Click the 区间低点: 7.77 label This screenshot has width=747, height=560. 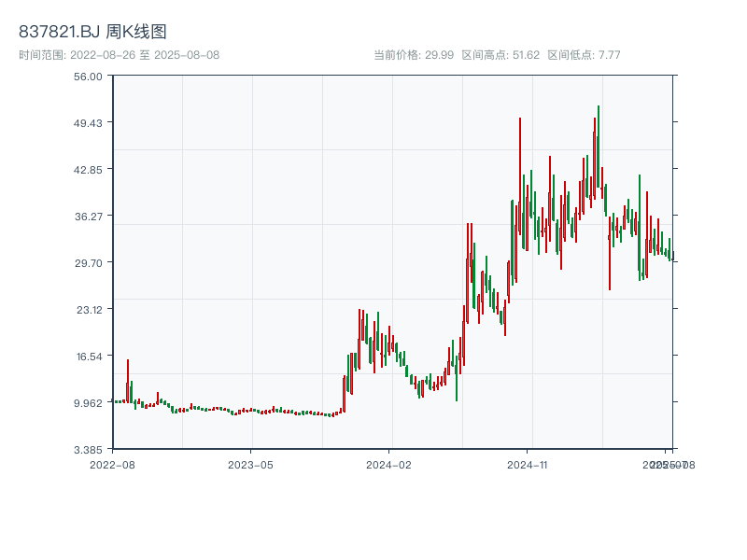584,55
